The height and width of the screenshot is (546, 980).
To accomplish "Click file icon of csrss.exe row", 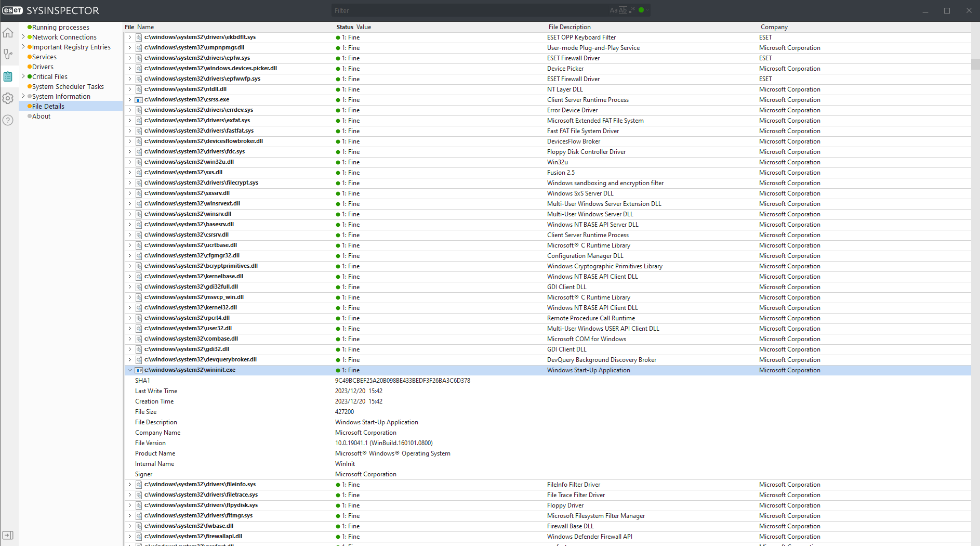I will 139,100.
